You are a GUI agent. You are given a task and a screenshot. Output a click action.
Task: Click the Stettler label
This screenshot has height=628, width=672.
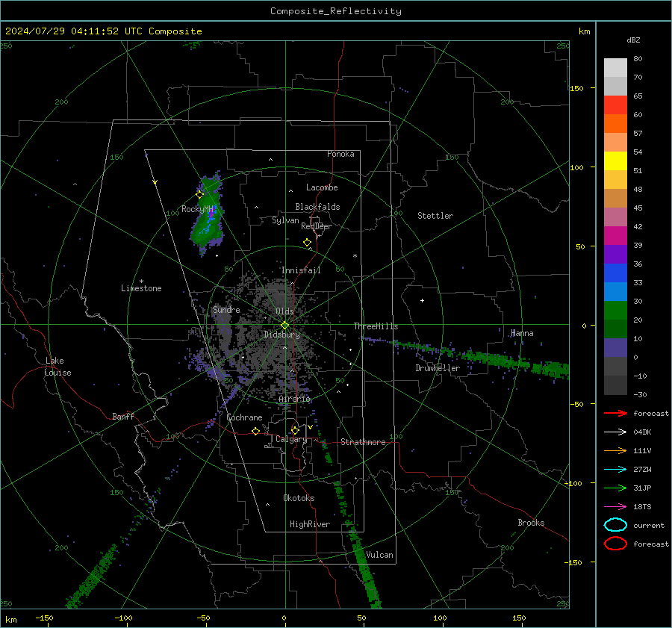[435, 216]
